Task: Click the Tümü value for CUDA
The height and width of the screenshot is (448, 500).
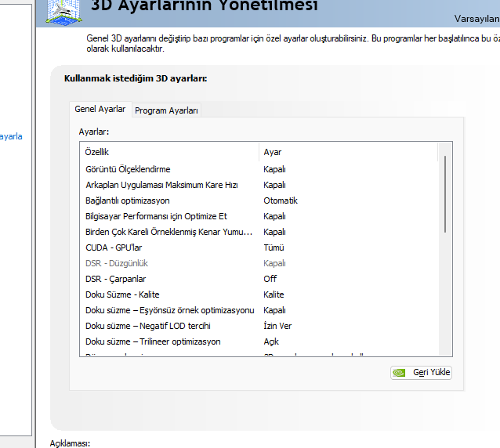Action: pos(274,247)
